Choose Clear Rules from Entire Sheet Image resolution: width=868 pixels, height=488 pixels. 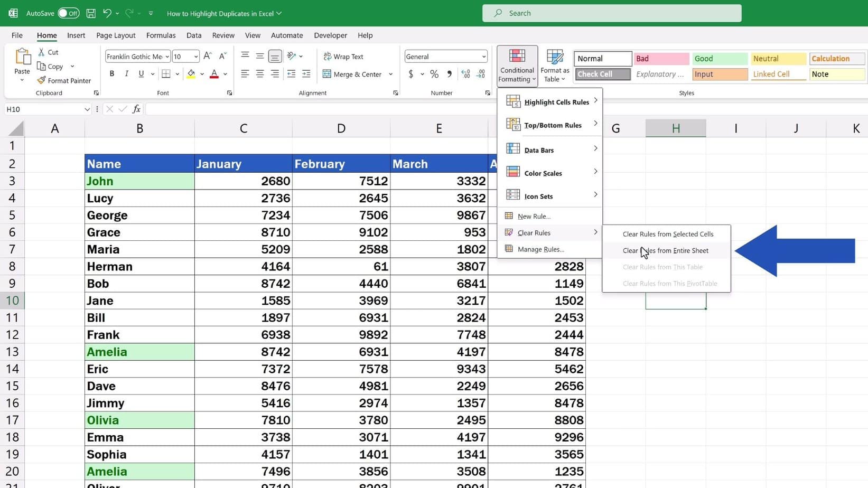[665, 250]
